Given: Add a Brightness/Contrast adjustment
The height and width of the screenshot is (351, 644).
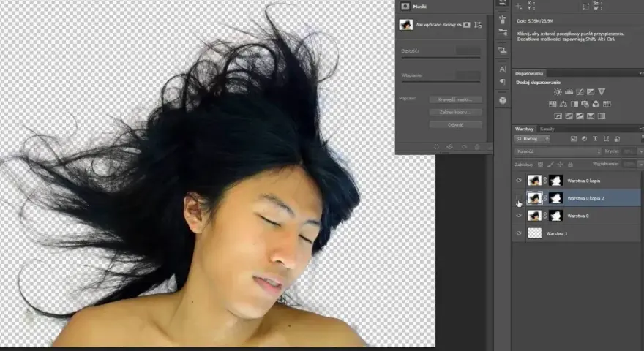Looking at the screenshot, I should click(558, 92).
